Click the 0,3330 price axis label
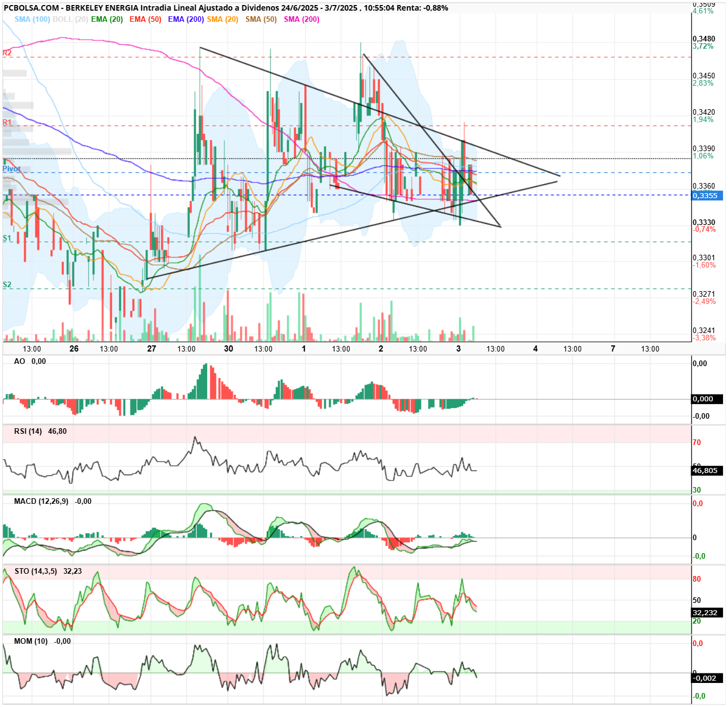Image resolution: width=728 pixels, height=707 pixels. point(703,222)
